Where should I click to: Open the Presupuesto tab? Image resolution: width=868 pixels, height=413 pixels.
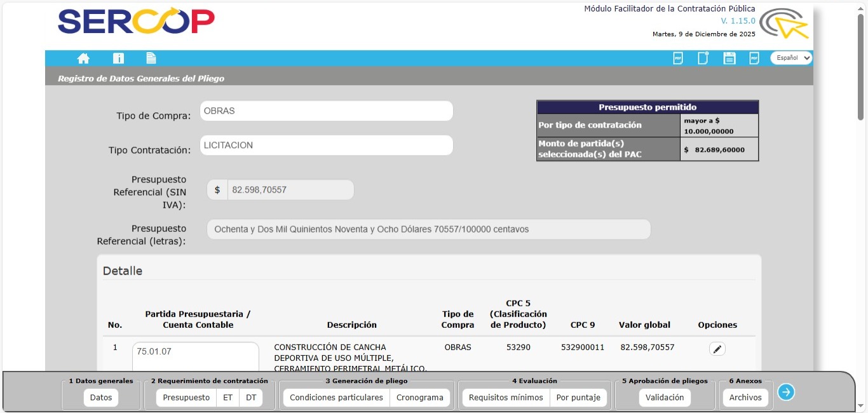(186, 398)
